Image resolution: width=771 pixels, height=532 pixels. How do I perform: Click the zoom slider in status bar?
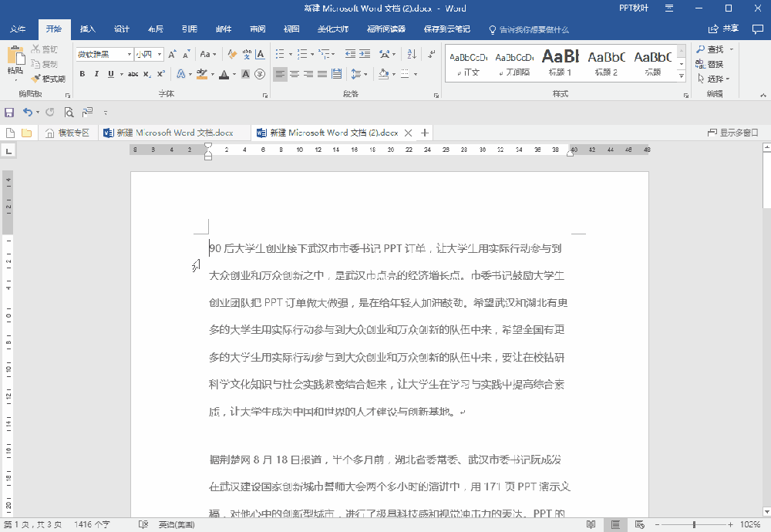click(x=694, y=524)
